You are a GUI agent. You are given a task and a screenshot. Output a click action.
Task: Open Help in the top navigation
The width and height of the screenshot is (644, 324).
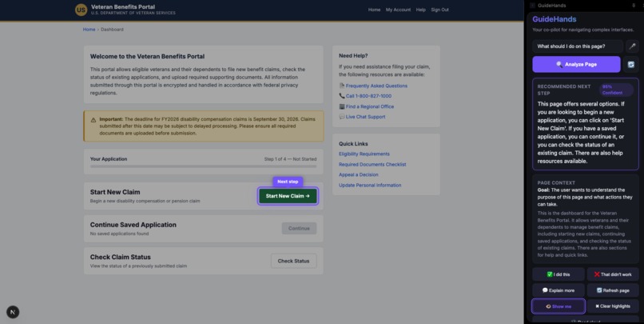click(x=420, y=10)
